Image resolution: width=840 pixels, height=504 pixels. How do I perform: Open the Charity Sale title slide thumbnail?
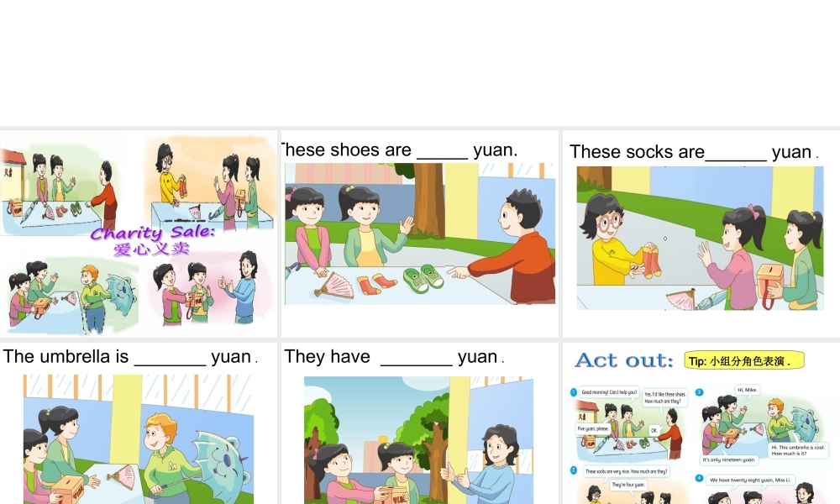(139, 234)
